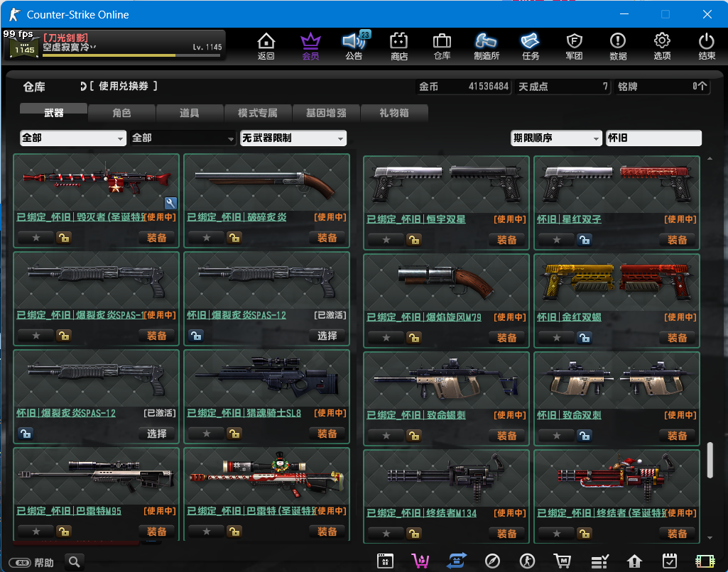Toggle the lock on 金红双蝎
Viewport: 728px width, 572px height.
[584, 338]
